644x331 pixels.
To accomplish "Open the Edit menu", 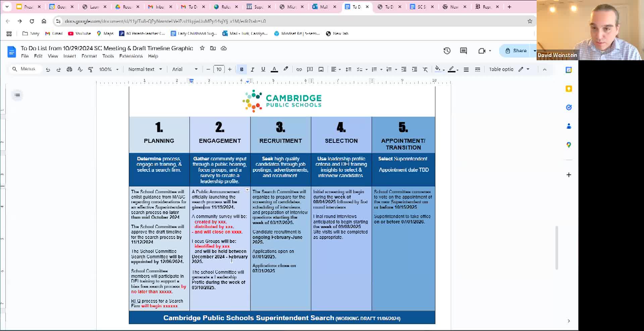I will (x=38, y=56).
